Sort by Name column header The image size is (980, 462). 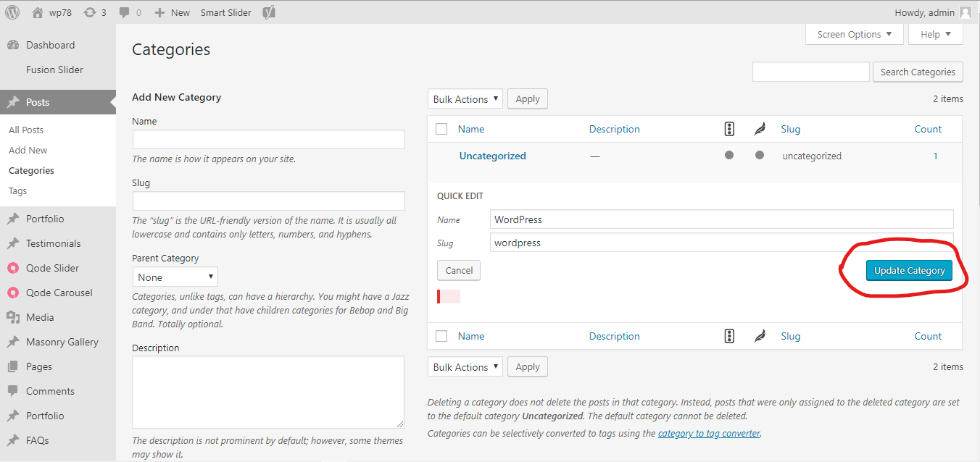click(x=471, y=129)
